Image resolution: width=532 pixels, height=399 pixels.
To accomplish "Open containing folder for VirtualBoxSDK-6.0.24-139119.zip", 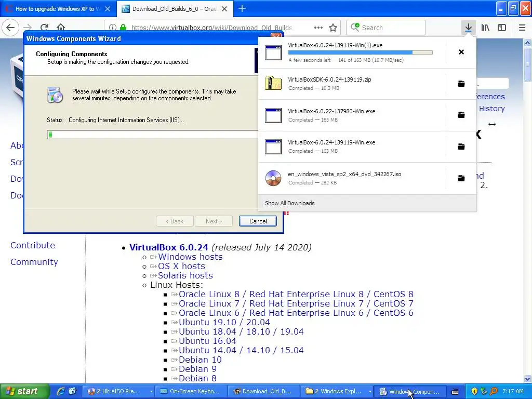I will (461, 84).
